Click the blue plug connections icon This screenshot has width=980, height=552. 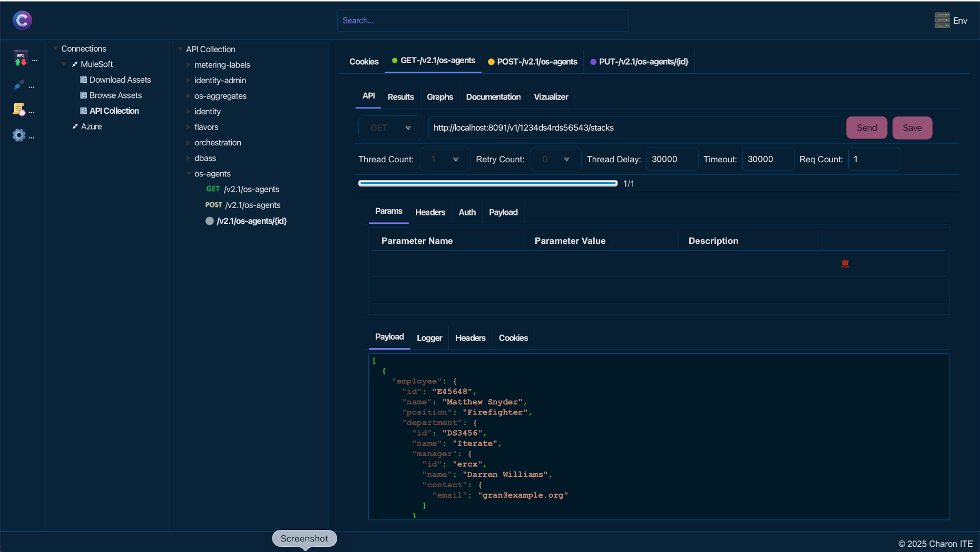tap(19, 85)
